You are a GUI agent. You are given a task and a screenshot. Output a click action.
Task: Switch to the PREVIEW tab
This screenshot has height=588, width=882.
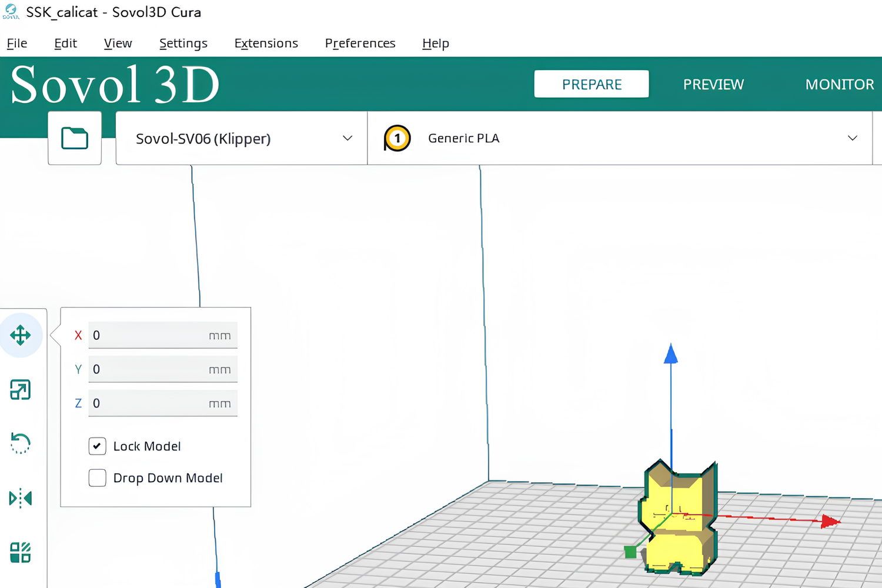click(713, 84)
